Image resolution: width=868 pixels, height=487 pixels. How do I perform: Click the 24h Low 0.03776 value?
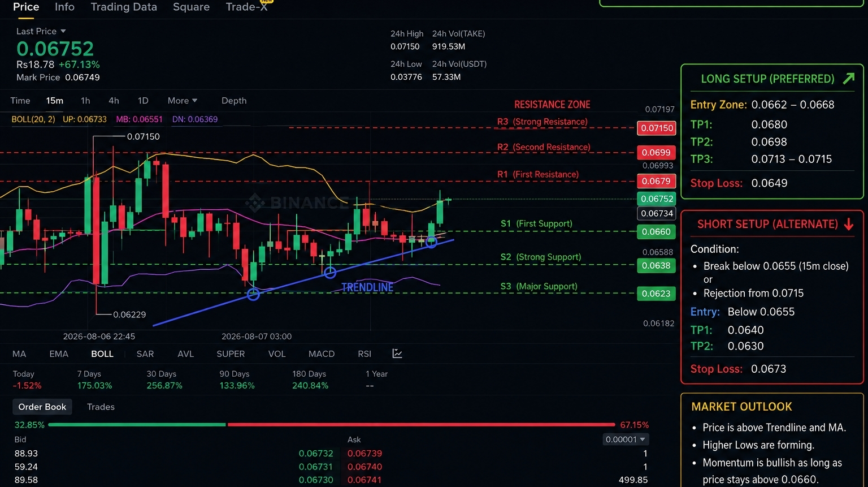406,77
